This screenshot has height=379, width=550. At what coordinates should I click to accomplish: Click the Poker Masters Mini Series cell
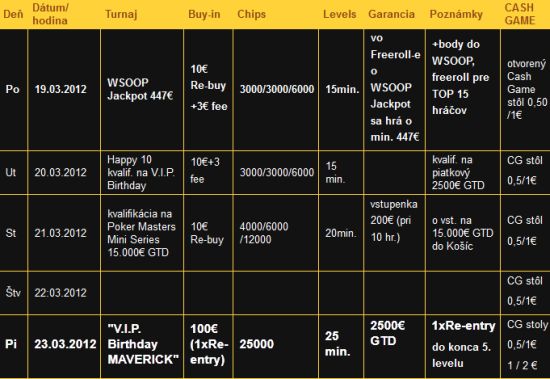click(x=142, y=233)
